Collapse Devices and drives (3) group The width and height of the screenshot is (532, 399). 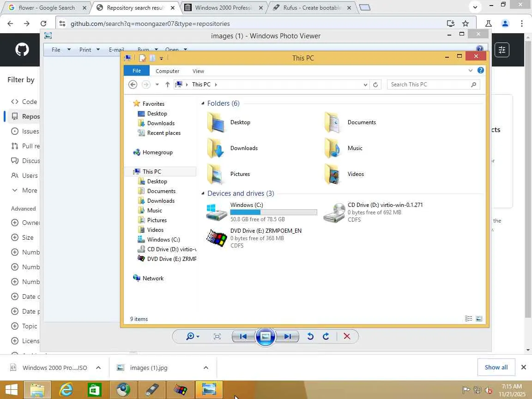click(203, 193)
